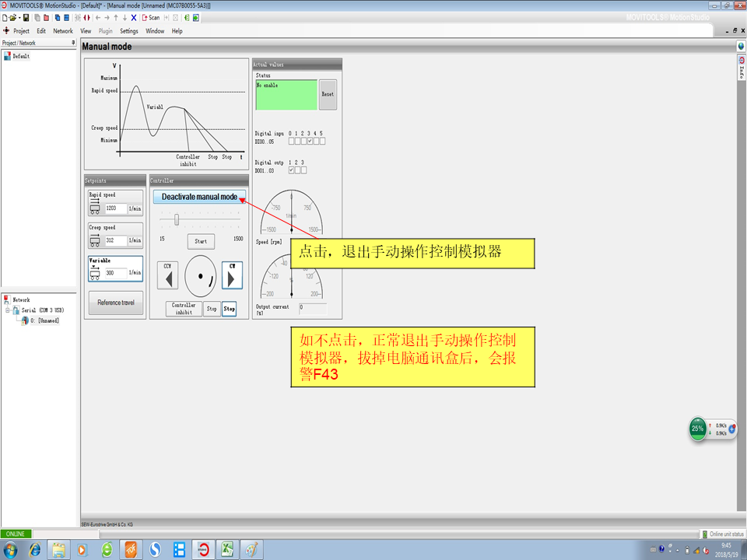Select the 0: [Unnamed] device node

coord(44,320)
